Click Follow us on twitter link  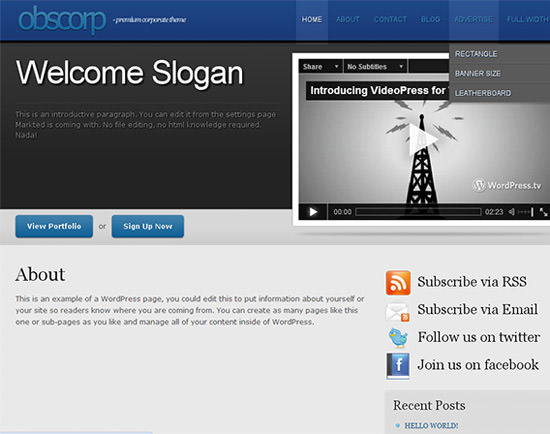(x=478, y=337)
